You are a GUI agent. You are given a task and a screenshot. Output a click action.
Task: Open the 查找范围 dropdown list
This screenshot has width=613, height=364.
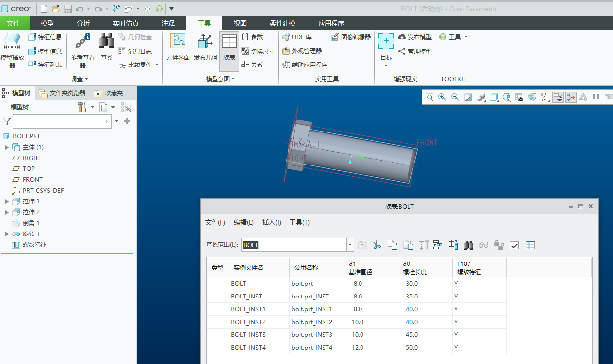tap(350, 245)
